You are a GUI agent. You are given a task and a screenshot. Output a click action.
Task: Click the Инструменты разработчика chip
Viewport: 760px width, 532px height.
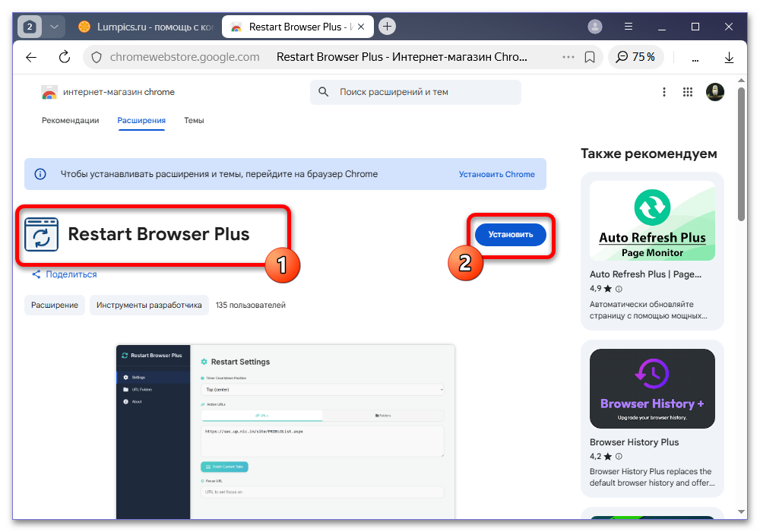tap(149, 306)
